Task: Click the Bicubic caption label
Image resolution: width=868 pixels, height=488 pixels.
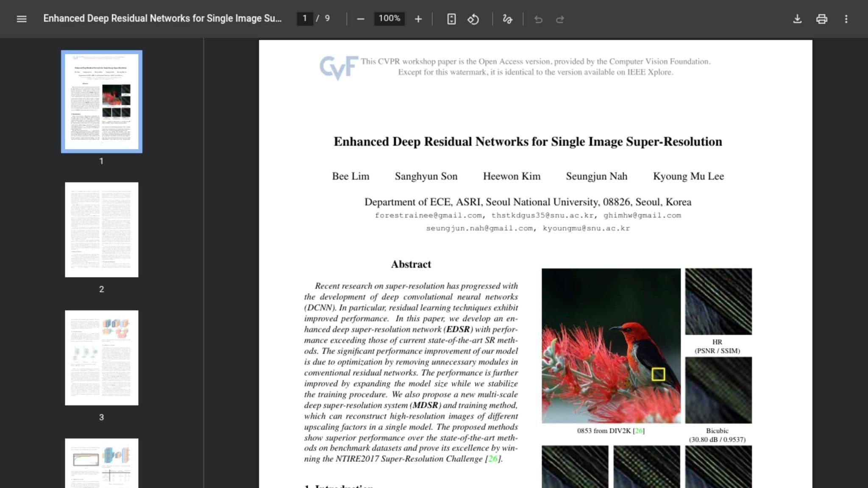Action: (717, 431)
